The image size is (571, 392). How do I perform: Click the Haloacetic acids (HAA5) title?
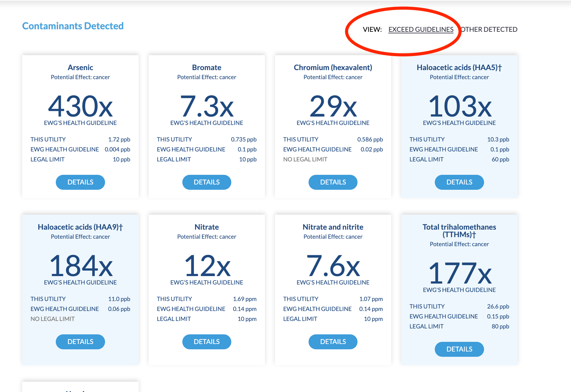459,68
